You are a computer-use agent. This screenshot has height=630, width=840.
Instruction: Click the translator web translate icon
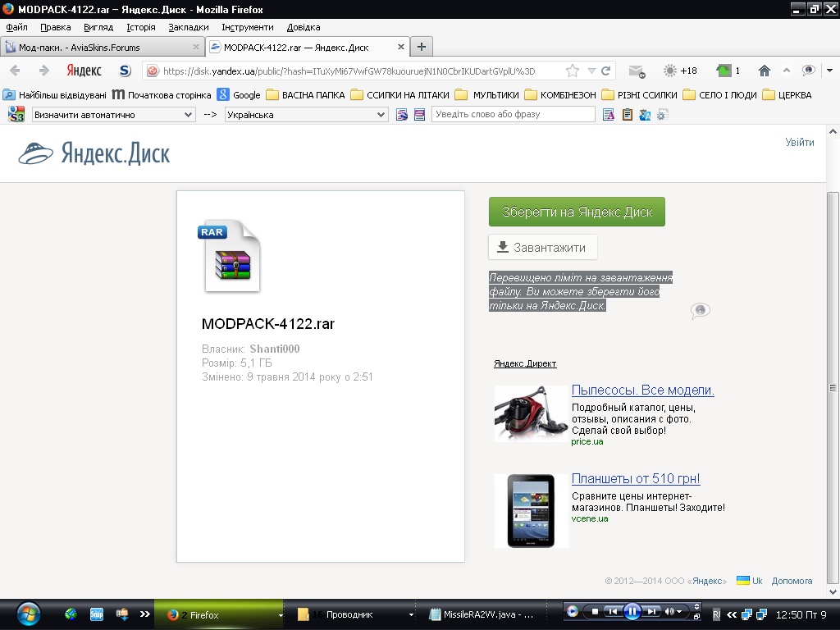pos(645,114)
